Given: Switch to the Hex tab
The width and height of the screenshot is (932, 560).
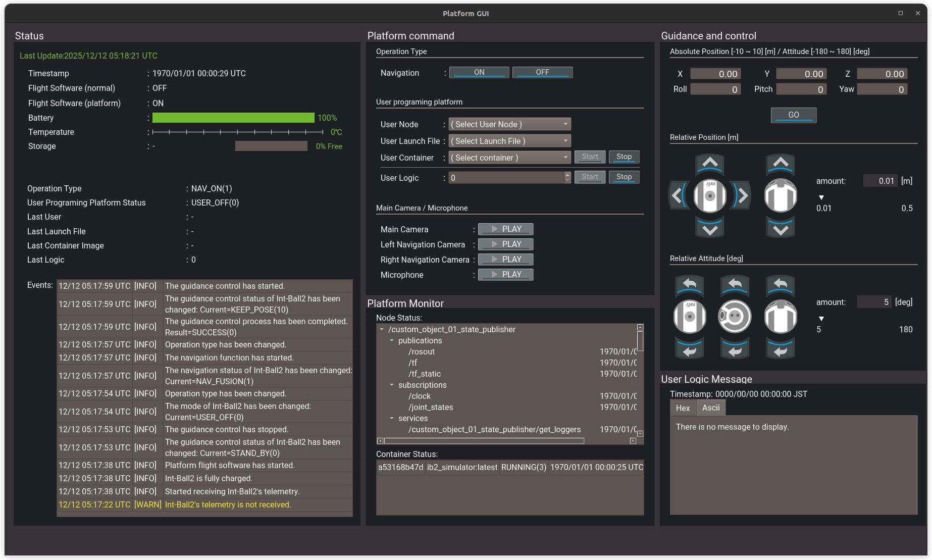Looking at the screenshot, I should [683, 408].
